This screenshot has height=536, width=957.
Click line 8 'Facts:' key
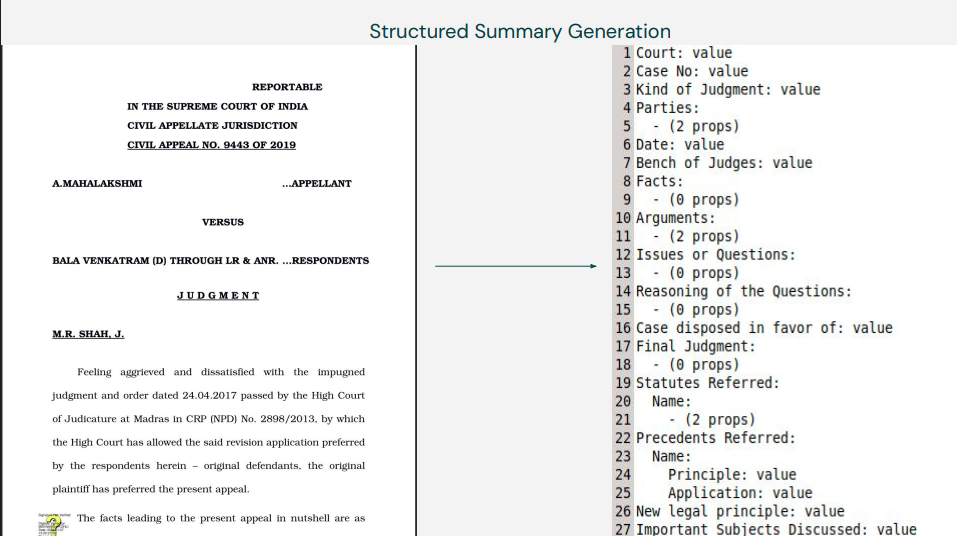click(659, 181)
